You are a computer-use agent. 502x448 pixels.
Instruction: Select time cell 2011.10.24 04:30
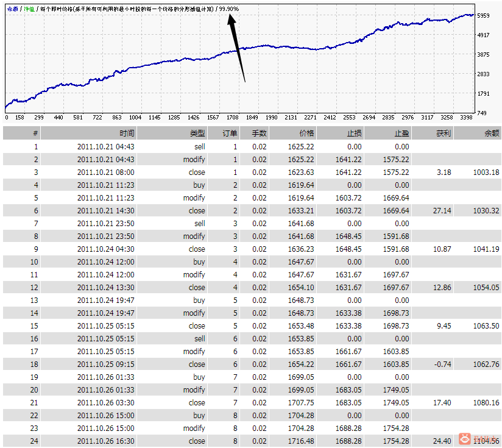[105, 249]
